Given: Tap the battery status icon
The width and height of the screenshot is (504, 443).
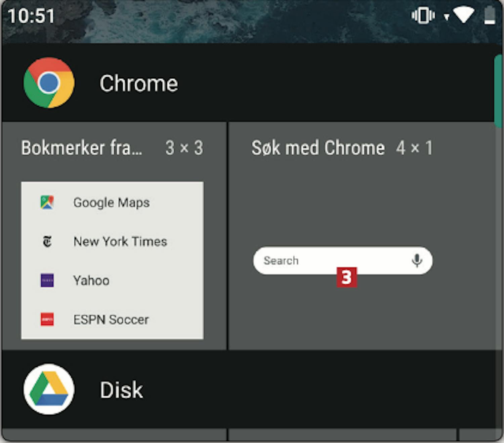Looking at the screenshot, I should (490, 15).
